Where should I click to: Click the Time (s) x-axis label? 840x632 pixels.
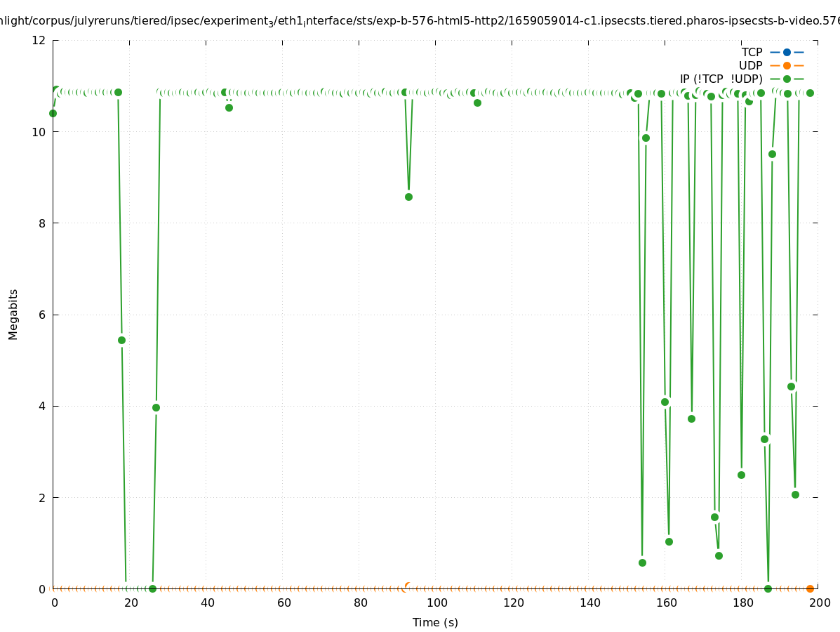click(x=435, y=622)
